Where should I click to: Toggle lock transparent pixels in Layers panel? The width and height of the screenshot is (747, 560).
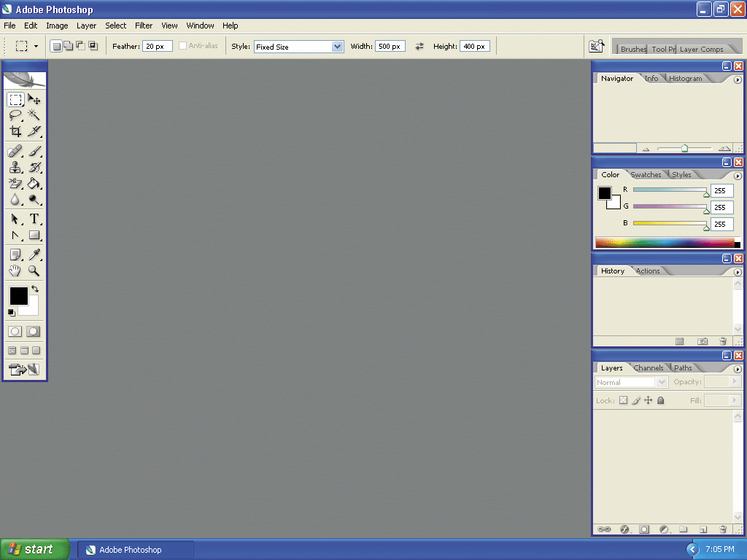(x=623, y=400)
